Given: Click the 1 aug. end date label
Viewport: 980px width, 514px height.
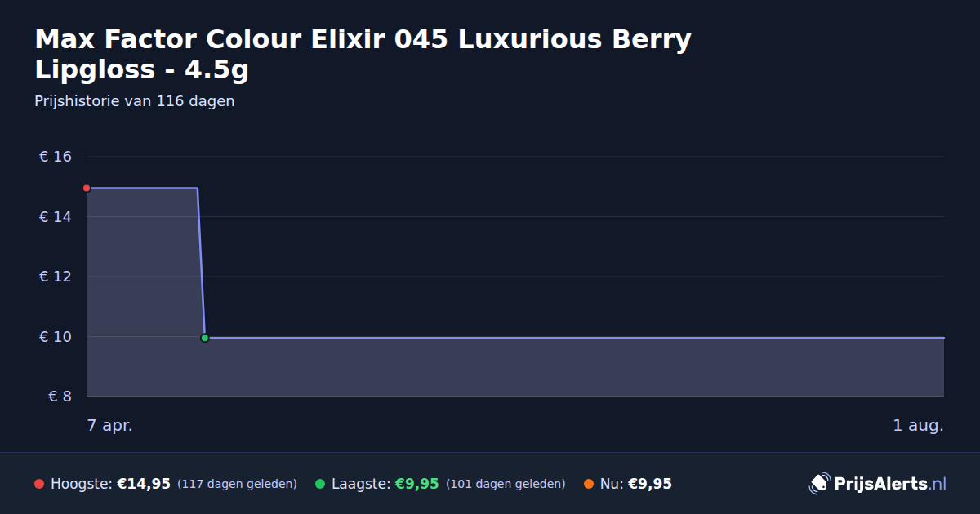Looking at the screenshot, I should coord(918,425).
